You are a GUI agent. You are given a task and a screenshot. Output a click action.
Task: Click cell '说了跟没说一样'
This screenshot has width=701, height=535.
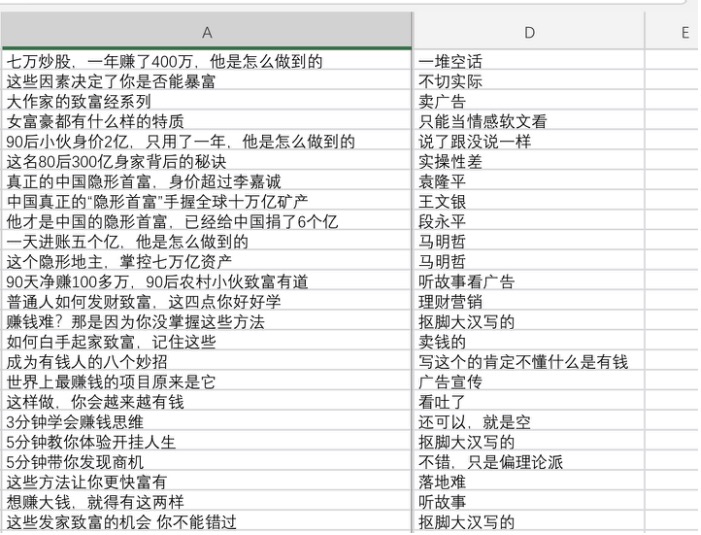click(x=528, y=141)
